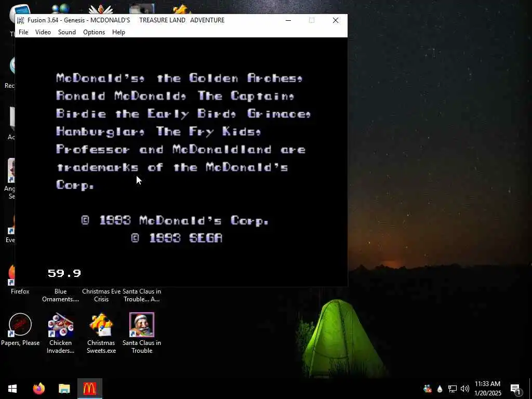Click the McDonald's Fusion taskbar button
Viewport: 532px width, 399px height.
pyautogui.click(x=89, y=389)
